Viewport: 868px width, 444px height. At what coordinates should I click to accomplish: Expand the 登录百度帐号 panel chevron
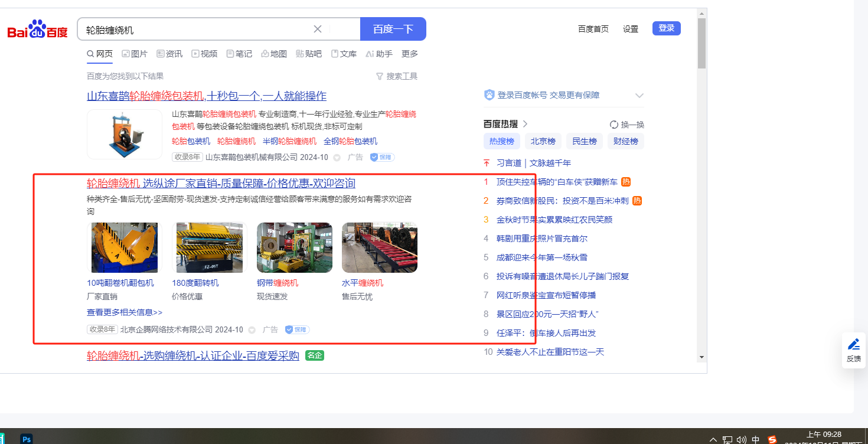639,95
